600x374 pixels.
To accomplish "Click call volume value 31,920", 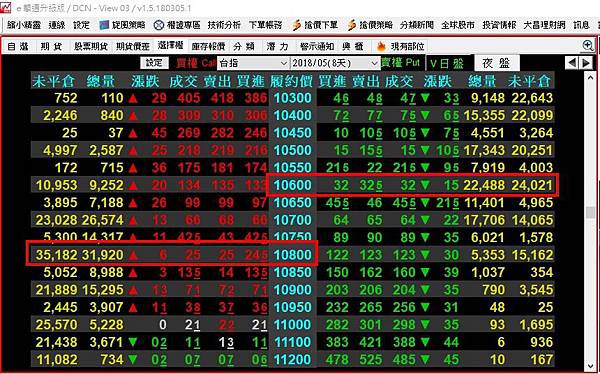I will click(x=103, y=255).
